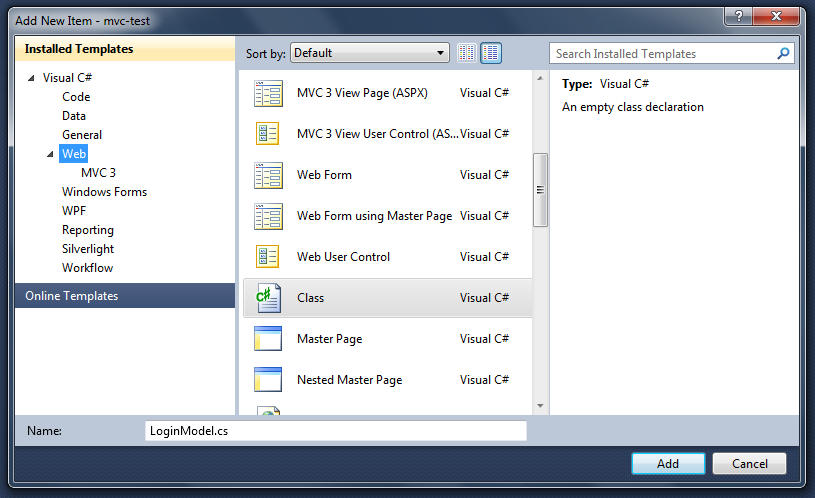Collapse the Visual C# tree node
The width and height of the screenshot is (815, 498).
coord(32,78)
